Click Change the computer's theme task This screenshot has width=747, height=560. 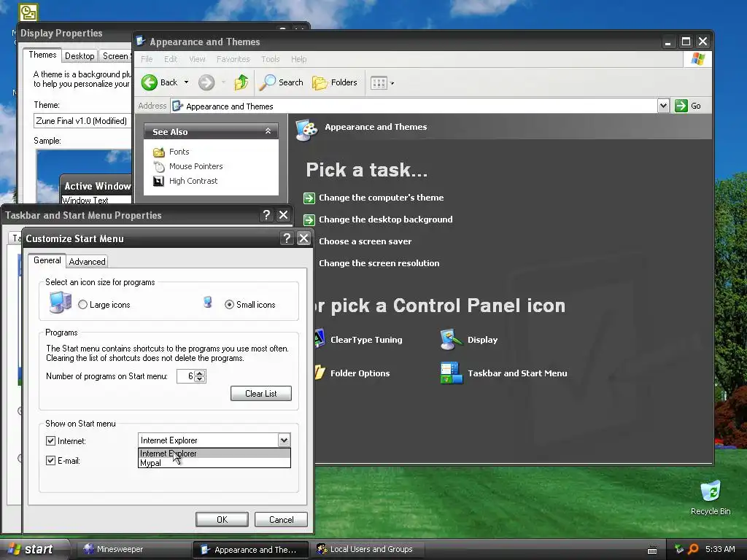[381, 198]
